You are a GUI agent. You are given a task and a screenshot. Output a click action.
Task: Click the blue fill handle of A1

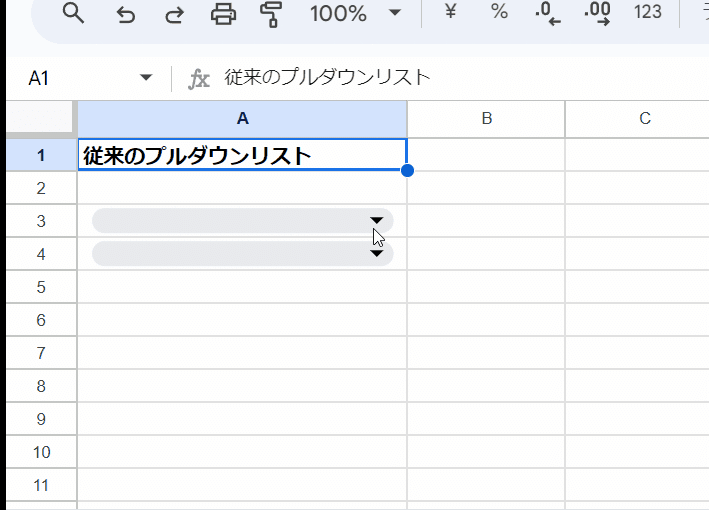tap(407, 170)
